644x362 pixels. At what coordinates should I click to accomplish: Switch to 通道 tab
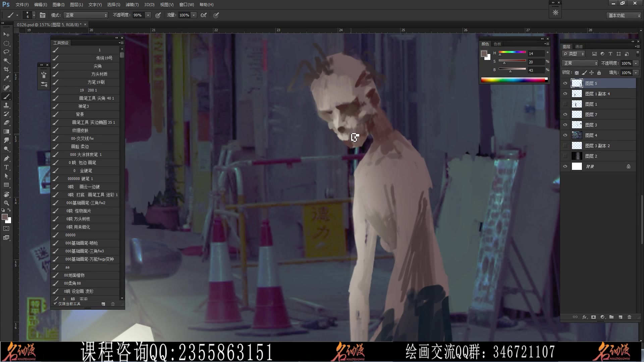tap(579, 47)
